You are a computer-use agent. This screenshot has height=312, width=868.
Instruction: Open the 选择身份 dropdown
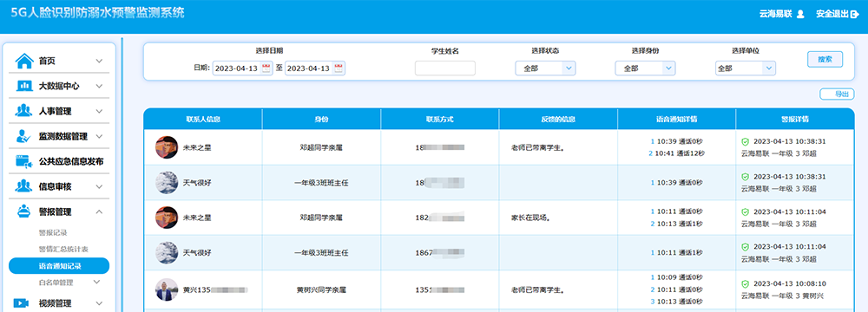(x=645, y=68)
